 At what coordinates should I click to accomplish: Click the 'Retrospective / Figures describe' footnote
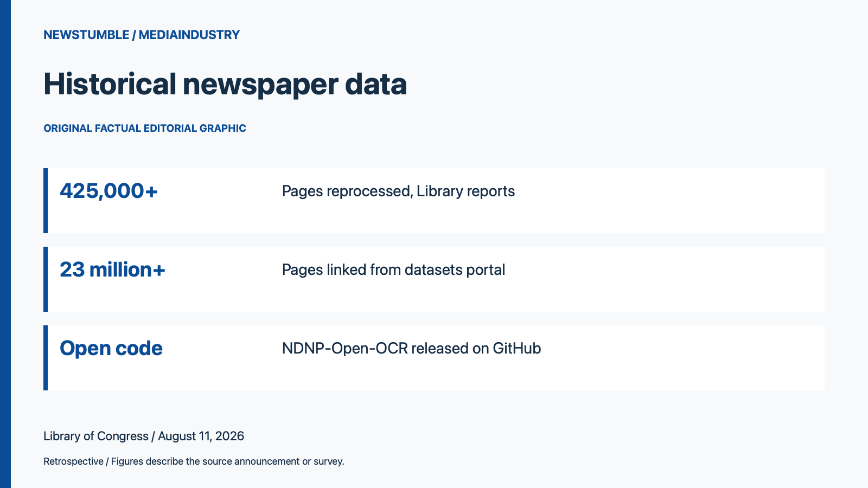(194, 461)
